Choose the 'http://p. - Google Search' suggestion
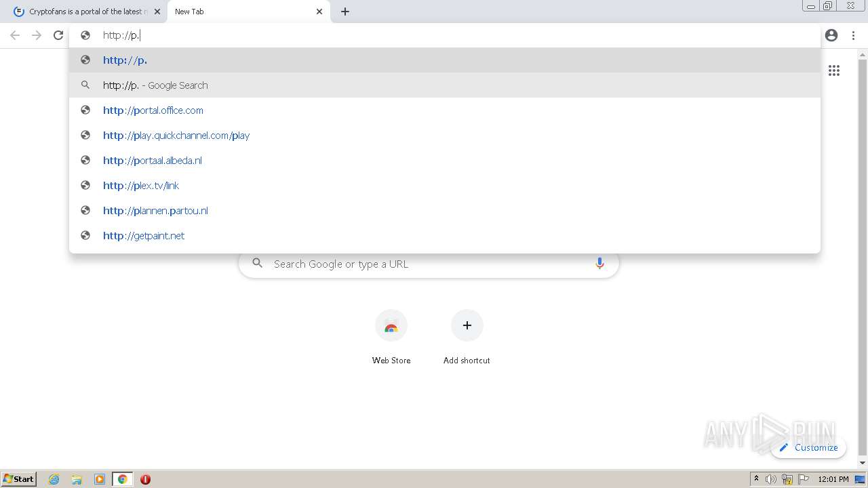868x488 pixels. point(444,85)
